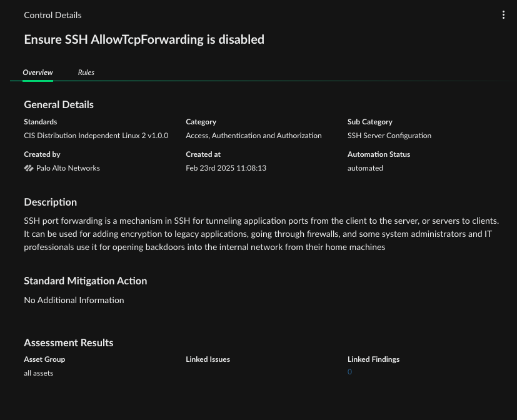The image size is (517, 420).
Task: Select the automated status value
Action: pos(365,168)
